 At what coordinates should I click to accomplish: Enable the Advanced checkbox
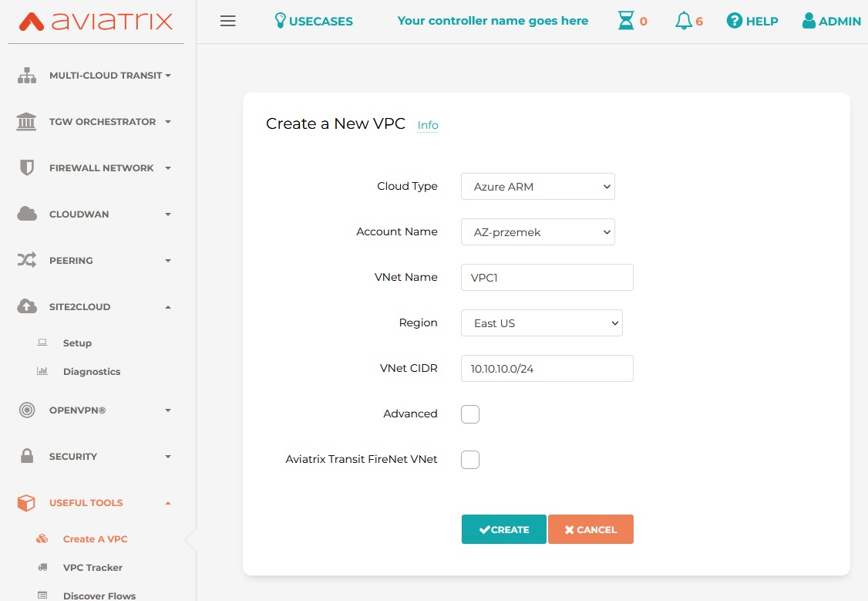[x=470, y=414]
